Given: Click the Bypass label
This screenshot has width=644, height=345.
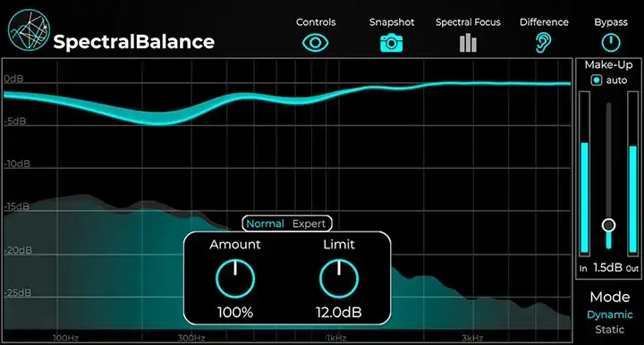Looking at the screenshot, I should click(611, 22).
